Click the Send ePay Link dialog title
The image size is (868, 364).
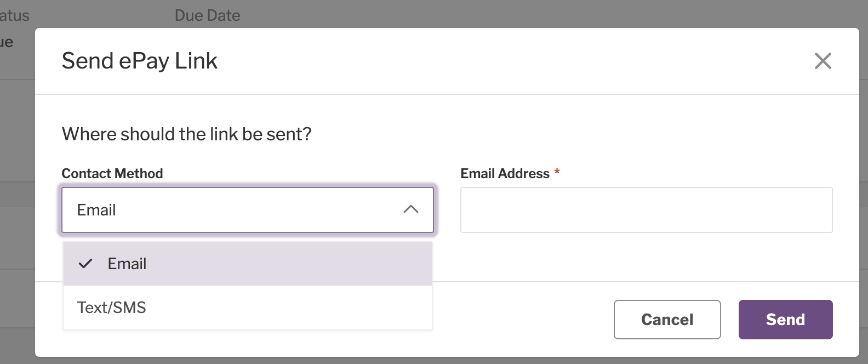tap(140, 61)
